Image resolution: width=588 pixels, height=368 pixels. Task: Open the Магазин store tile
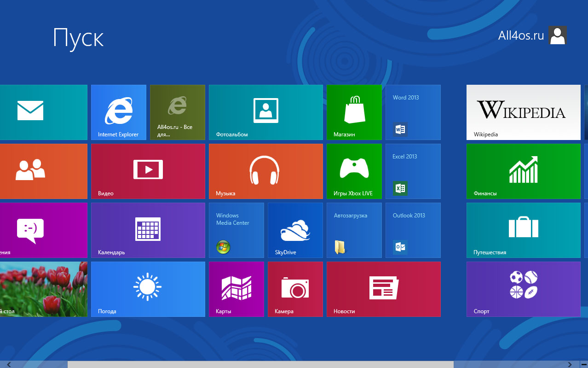point(354,112)
